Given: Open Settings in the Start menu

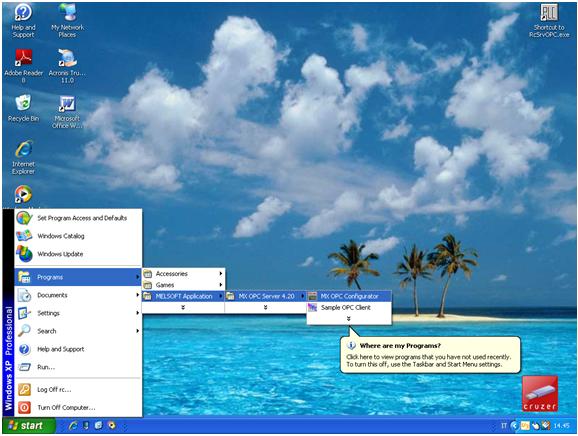Looking at the screenshot, I should click(x=78, y=313).
